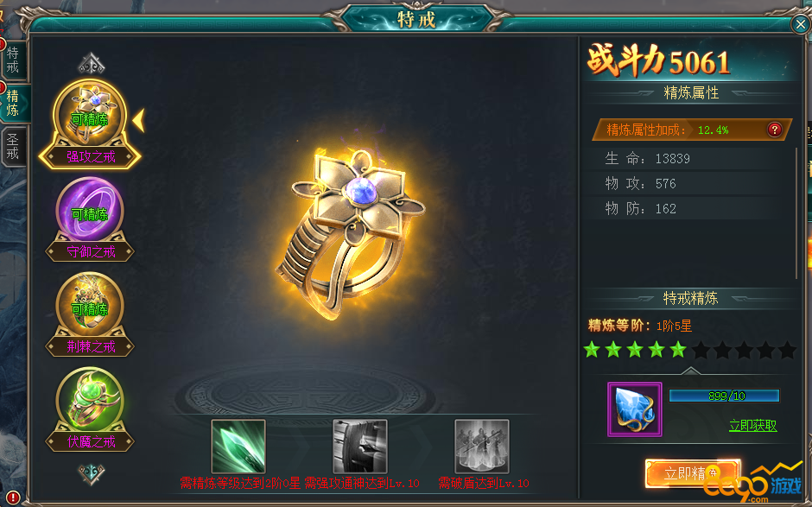Click the attributes panel scrollbar
Image resolution: width=812 pixels, height=507 pixels.
click(x=797, y=213)
